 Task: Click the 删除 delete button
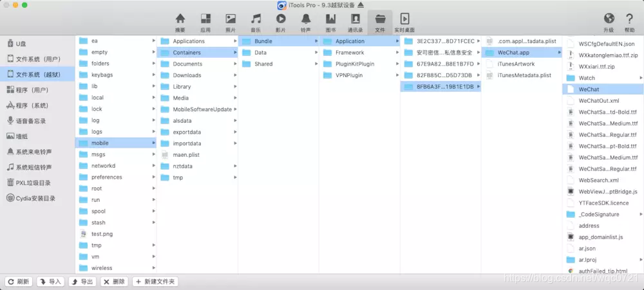click(114, 282)
